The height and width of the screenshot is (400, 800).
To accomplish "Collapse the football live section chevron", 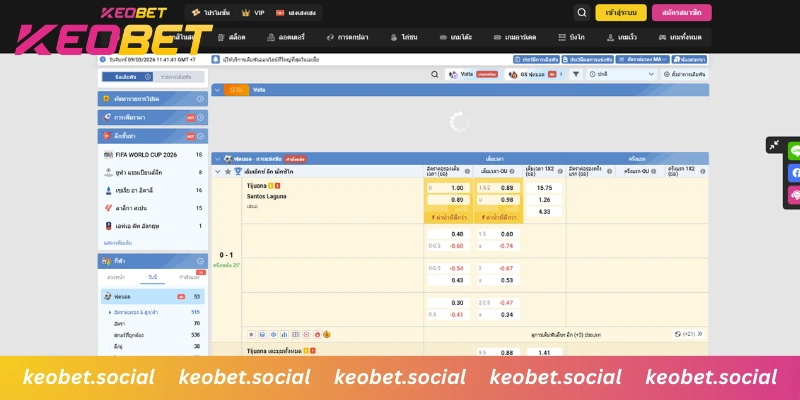I will pyautogui.click(x=217, y=159).
